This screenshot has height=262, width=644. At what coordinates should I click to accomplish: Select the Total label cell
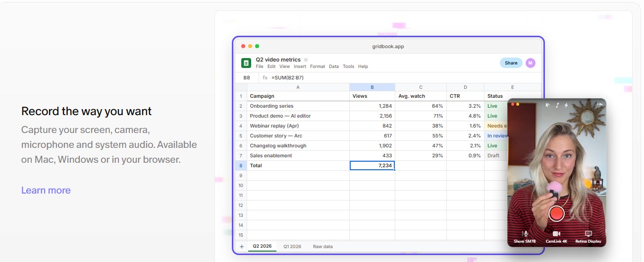(x=298, y=166)
